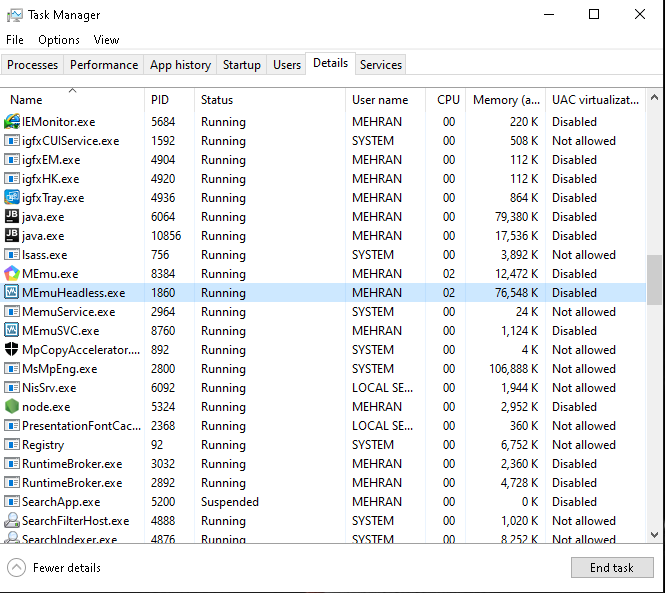
Task: Select the MpCopyAccelerator process name
Action: pyautogui.click(x=81, y=350)
